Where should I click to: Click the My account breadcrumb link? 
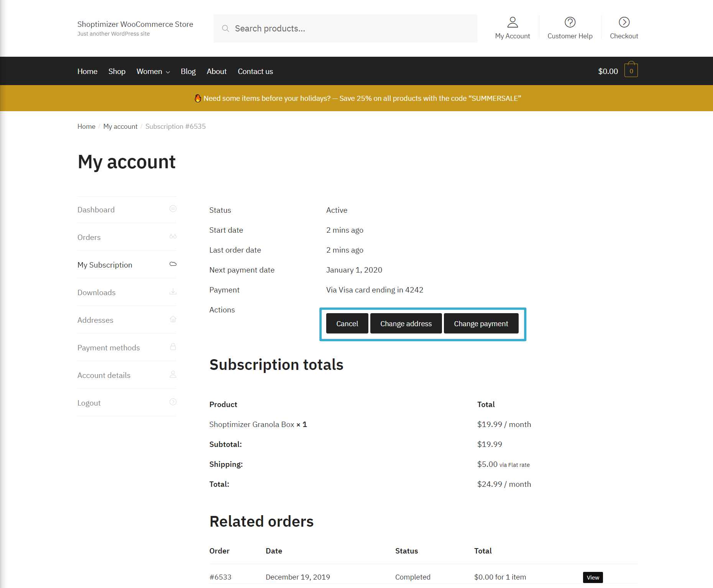tap(120, 126)
